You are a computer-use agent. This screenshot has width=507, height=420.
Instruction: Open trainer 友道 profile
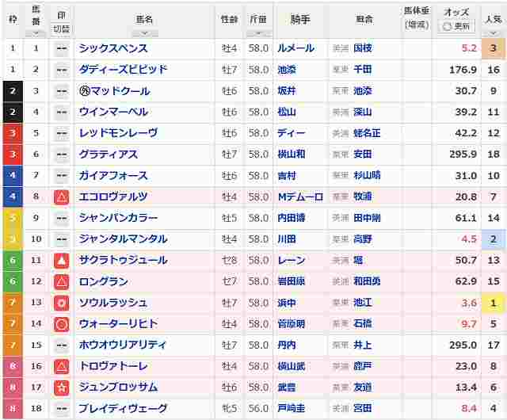tap(363, 388)
